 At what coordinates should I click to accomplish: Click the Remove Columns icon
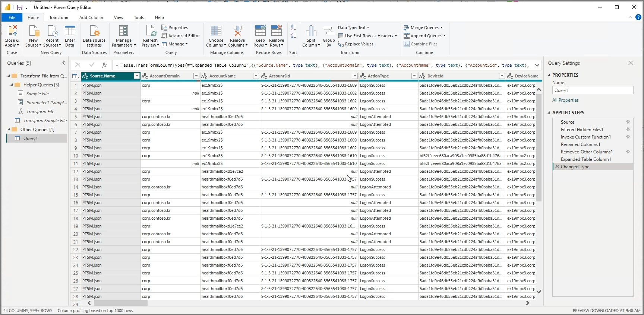click(x=237, y=31)
